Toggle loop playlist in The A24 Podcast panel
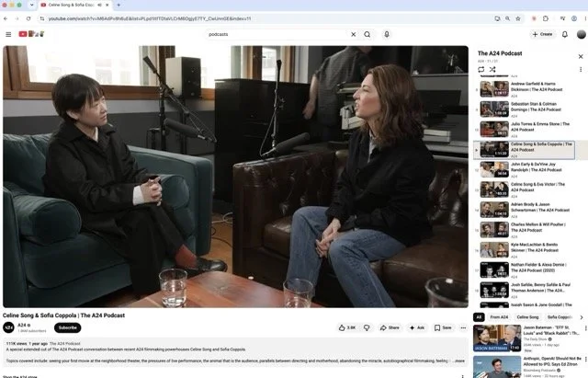The width and height of the screenshot is (588, 378). pos(481,70)
